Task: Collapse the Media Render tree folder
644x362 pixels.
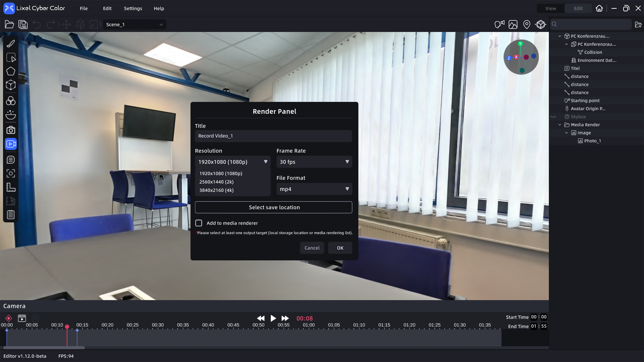Action: click(x=560, y=125)
